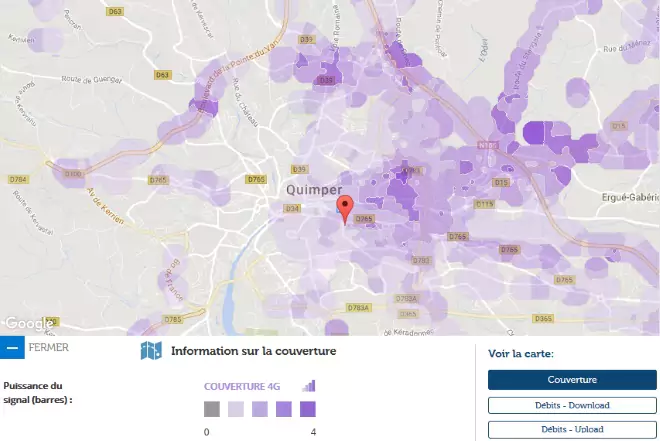Click the Google logo on the map
Image resolution: width=660 pixels, height=441 pixels.
28,324
